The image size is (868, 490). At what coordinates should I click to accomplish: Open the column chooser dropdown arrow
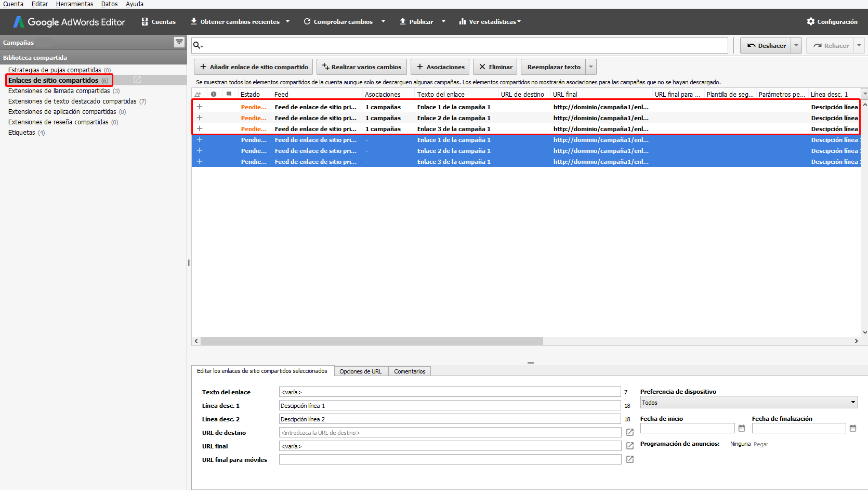click(x=864, y=94)
